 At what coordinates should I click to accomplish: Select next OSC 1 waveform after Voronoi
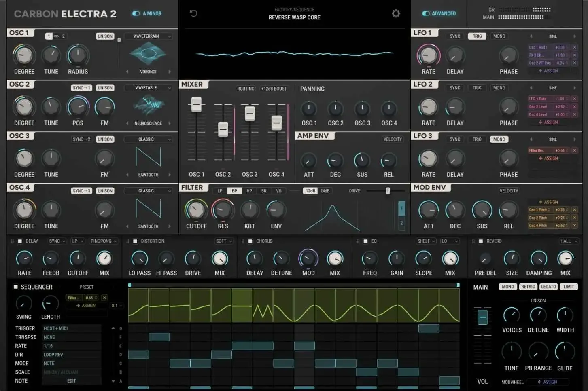pyautogui.click(x=170, y=72)
